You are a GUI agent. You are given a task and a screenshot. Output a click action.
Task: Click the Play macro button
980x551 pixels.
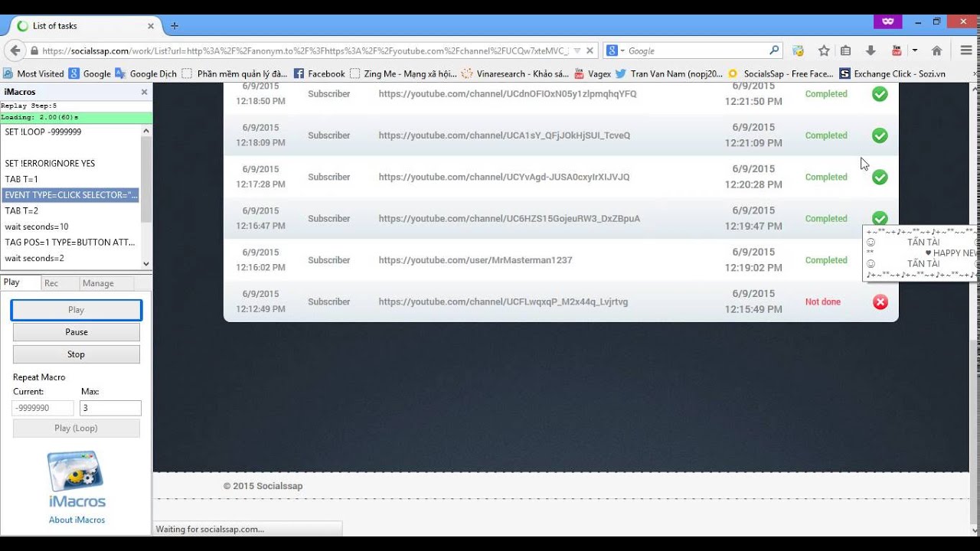pyautogui.click(x=76, y=310)
